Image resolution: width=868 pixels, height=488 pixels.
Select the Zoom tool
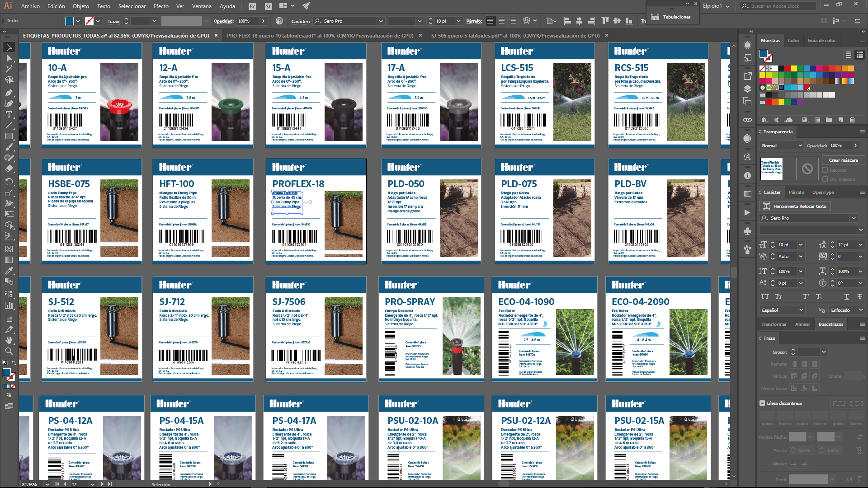pyautogui.click(x=9, y=351)
